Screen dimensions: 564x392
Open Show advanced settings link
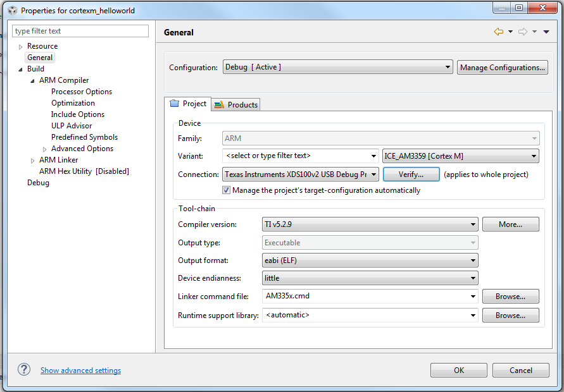[x=80, y=370]
